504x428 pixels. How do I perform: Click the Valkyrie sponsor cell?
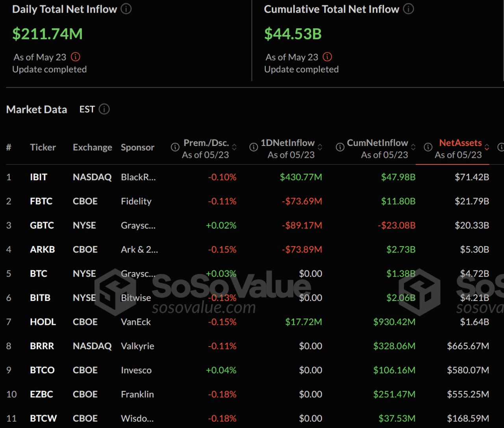pyautogui.click(x=137, y=346)
